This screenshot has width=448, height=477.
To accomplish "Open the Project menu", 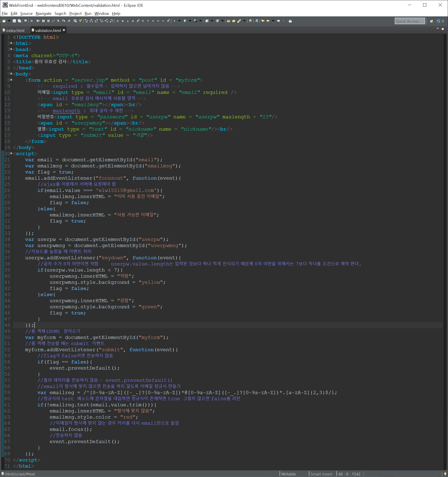I will tap(75, 13).
